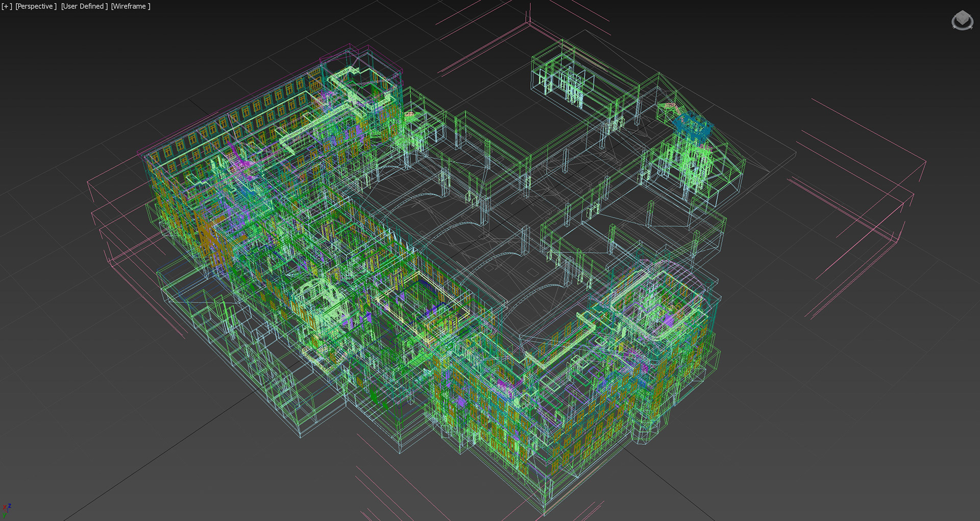Click the XYZ axis tripod indicator
Image resolution: width=980 pixels, height=521 pixels.
point(7,511)
